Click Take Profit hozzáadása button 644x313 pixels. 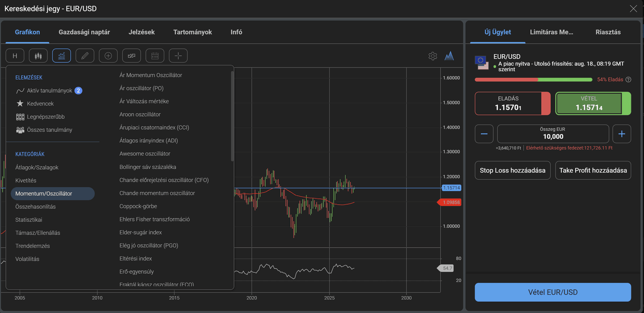(593, 170)
